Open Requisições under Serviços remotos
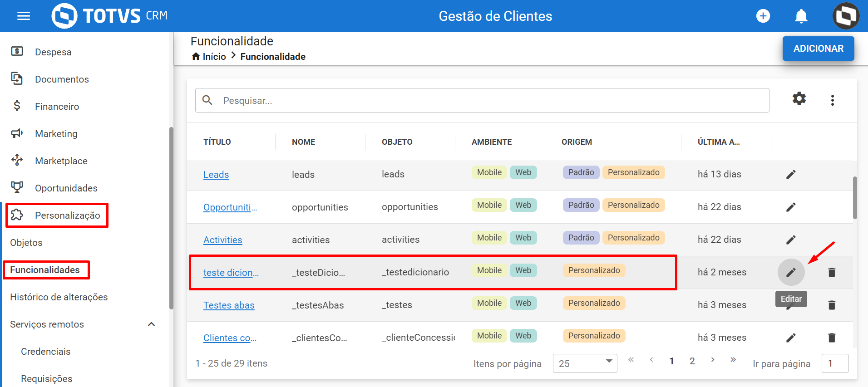The image size is (868, 387). [x=47, y=379]
